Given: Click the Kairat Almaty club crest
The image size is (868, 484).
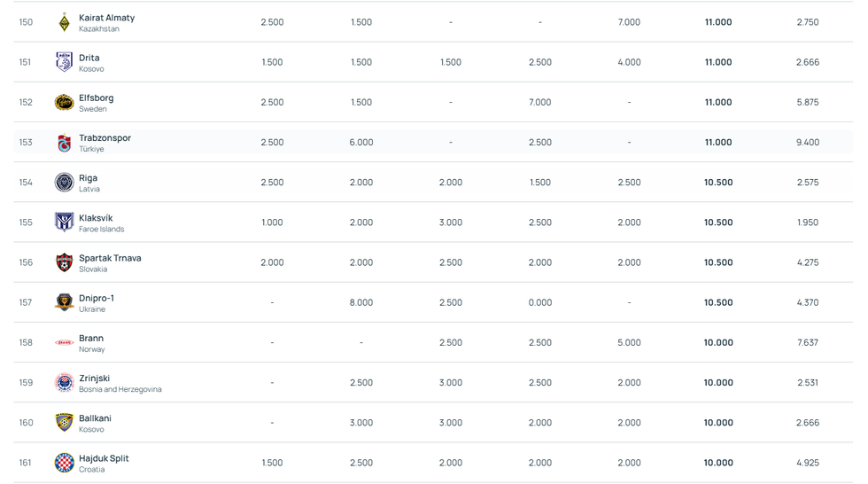Looking at the screenshot, I should click(64, 22).
